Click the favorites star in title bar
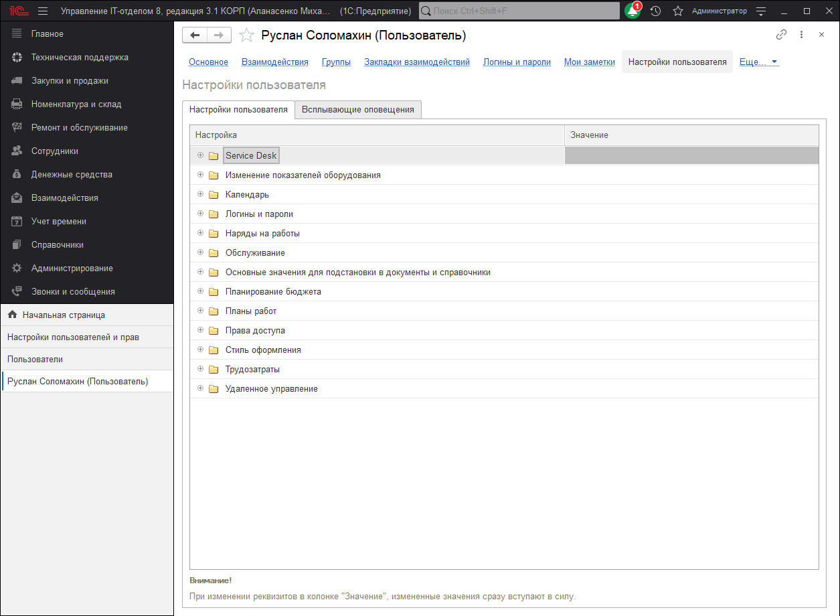 pyautogui.click(x=677, y=11)
